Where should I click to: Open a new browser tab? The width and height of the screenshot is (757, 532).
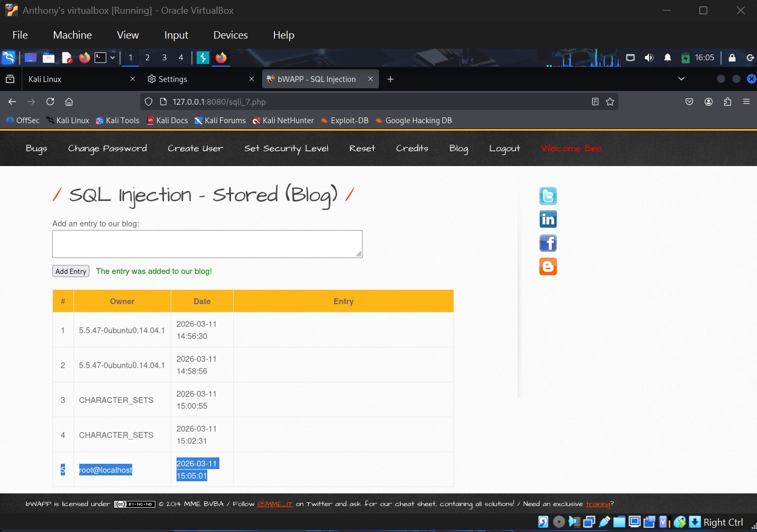[x=391, y=79]
